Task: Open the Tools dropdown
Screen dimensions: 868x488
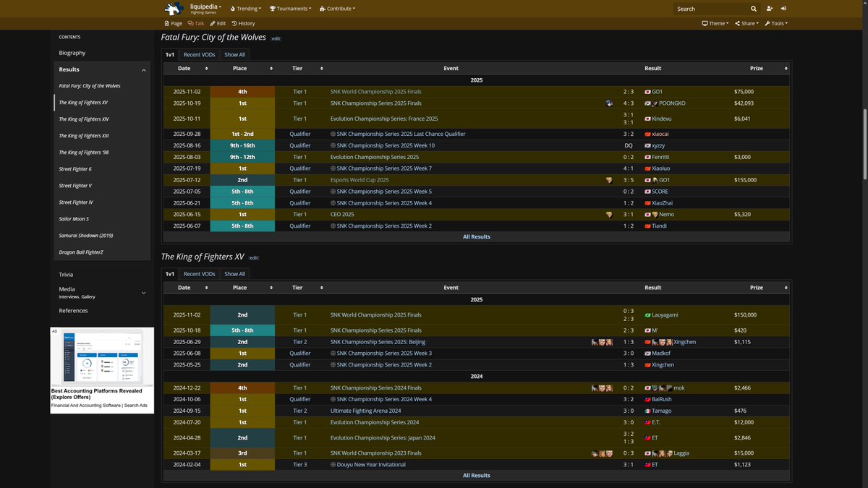Action: point(776,23)
